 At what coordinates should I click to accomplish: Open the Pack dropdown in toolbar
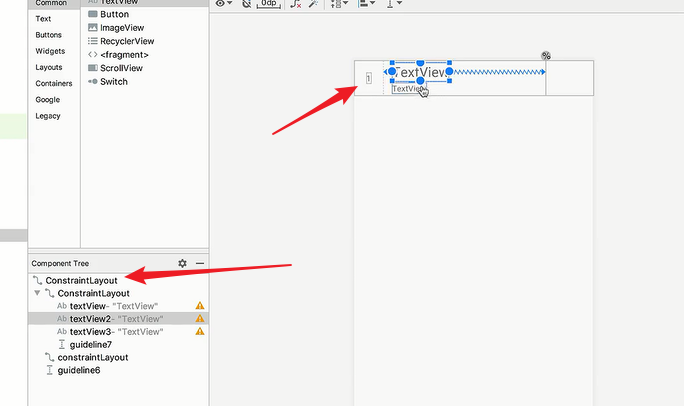(x=339, y=3)
